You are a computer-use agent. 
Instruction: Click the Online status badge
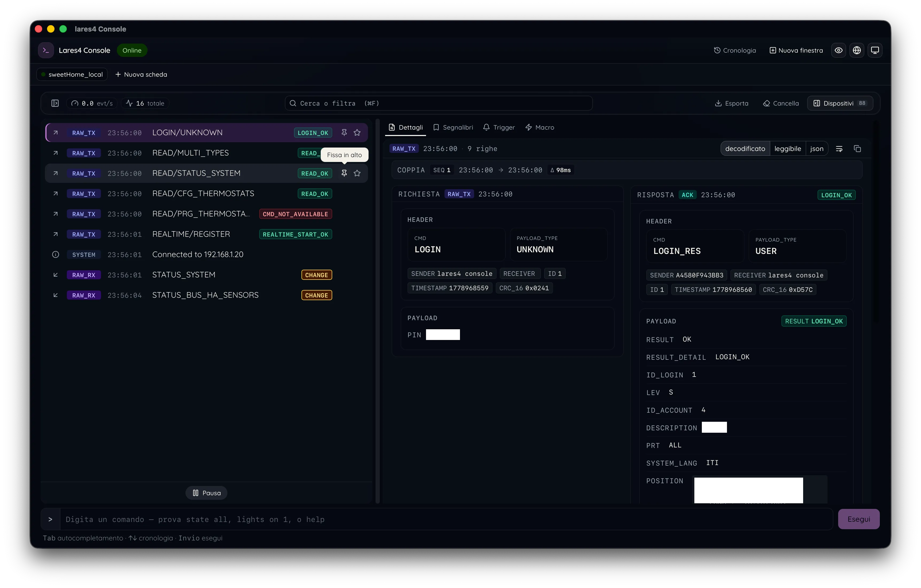pos(132,50)
